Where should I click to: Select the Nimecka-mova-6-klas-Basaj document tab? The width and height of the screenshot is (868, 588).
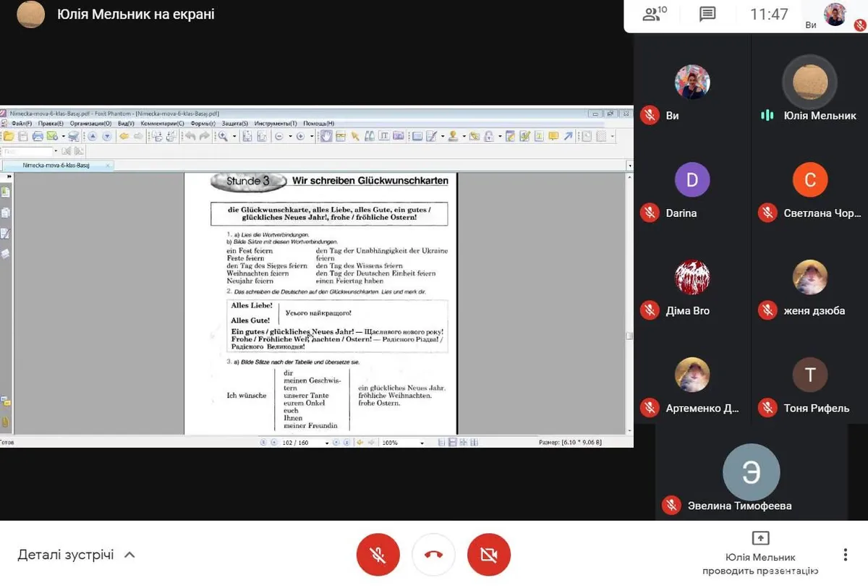pos(56,165)
